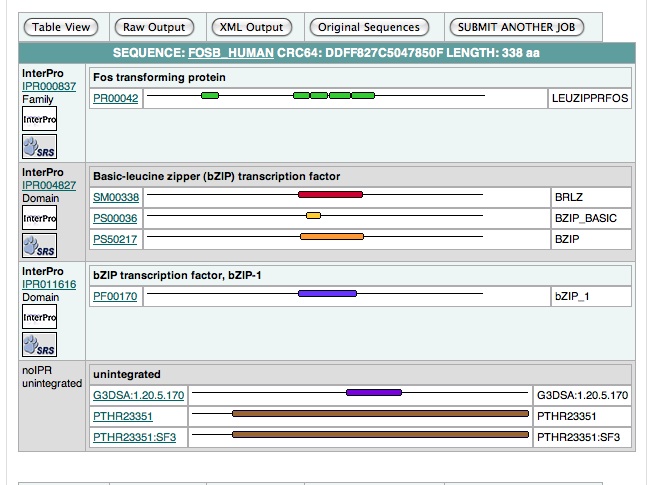Select the XML Output button
This screenshot has width=670, height=485.
(252, 27)
